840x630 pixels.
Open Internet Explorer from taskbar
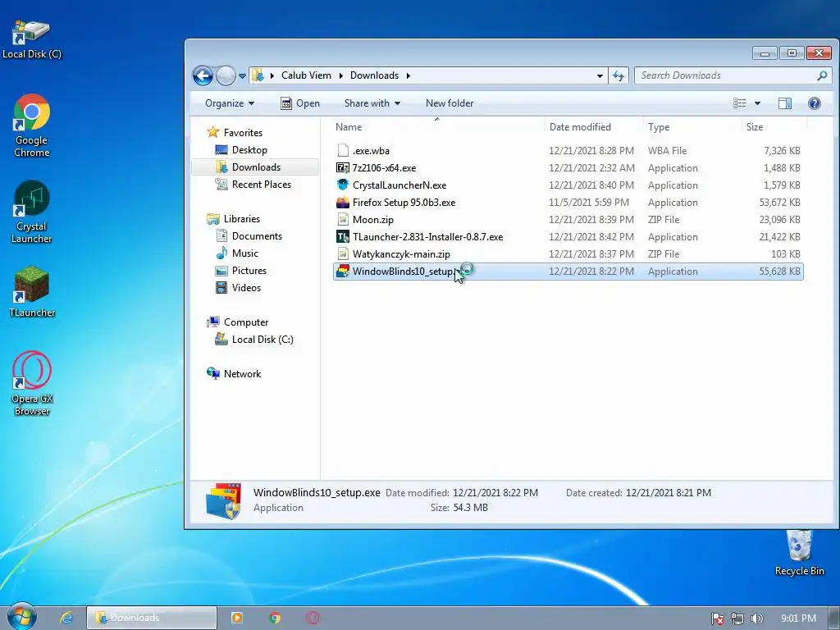tap(66, 618)
